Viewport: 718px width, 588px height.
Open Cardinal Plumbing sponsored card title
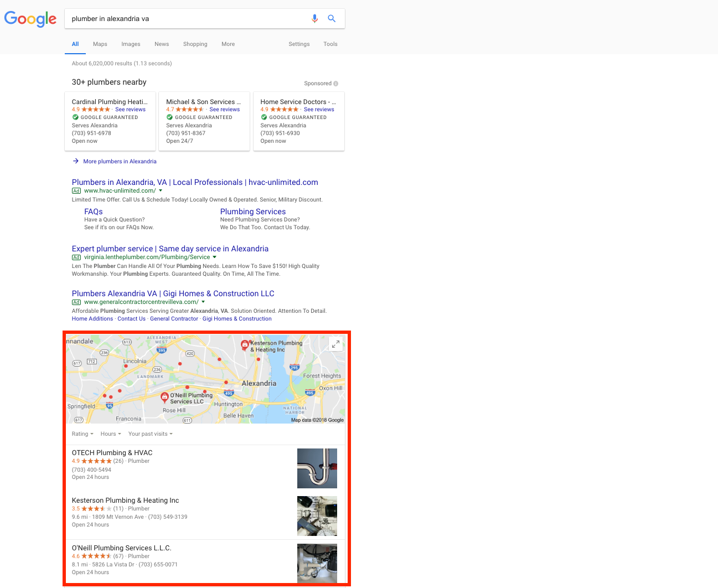tap(110, 102)
